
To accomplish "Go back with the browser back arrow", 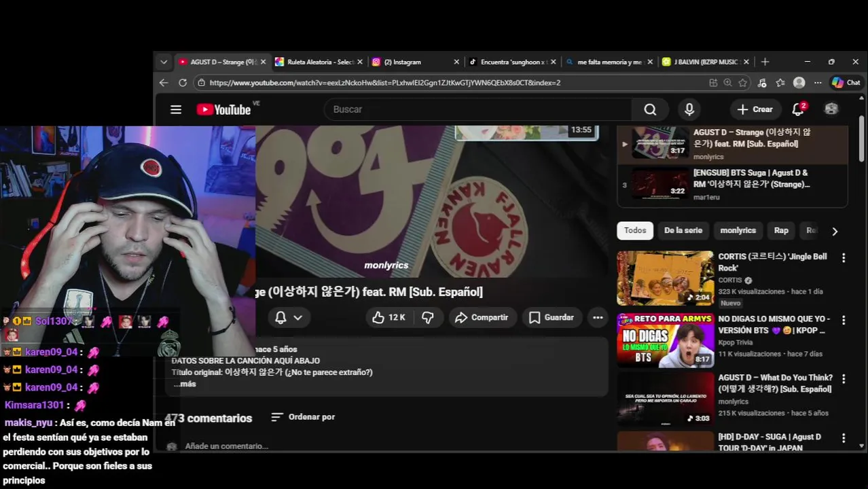I will coord(164,82).
